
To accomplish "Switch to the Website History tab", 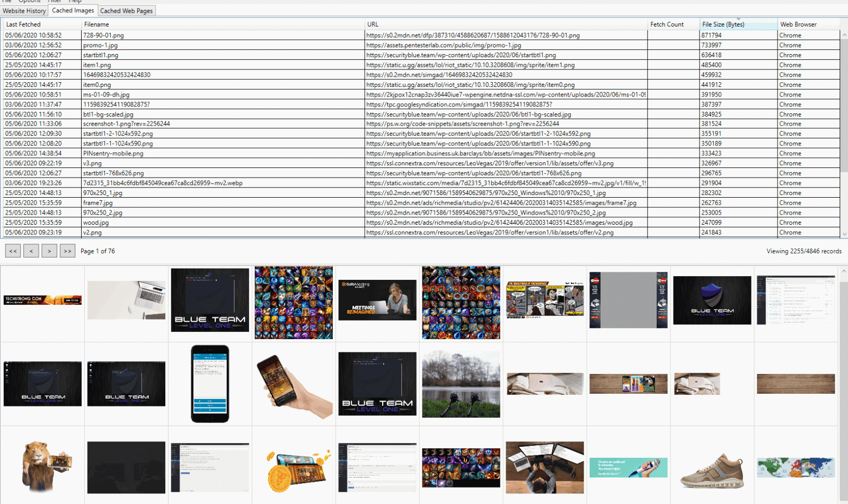I will 24,11.
